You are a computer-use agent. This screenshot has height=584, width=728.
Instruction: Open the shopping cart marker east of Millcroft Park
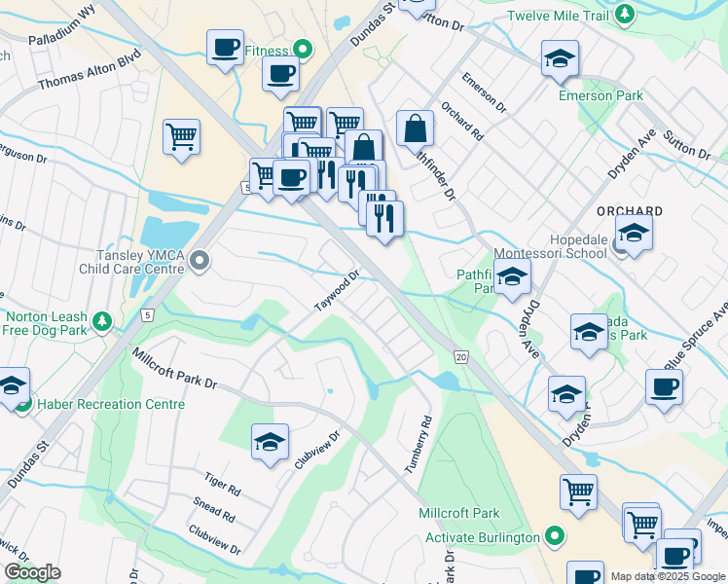(x=579, y=493)
